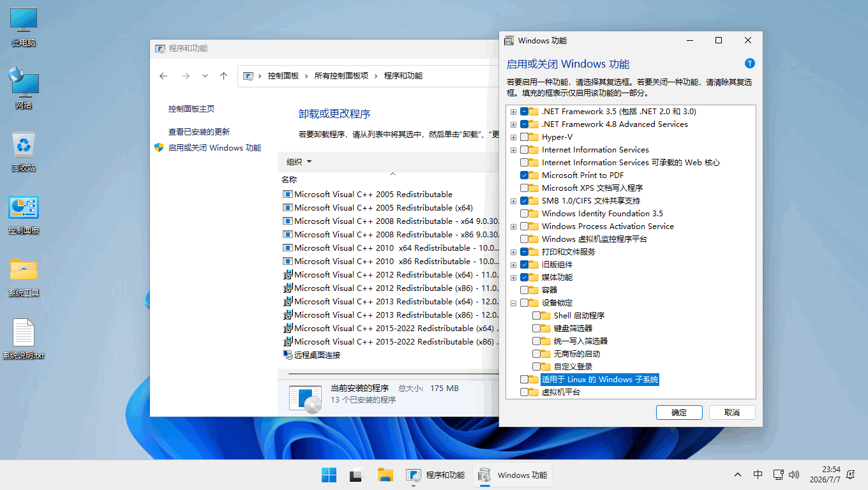The image size is (868, 490).
Task: Collapse the 设备锁定 tree node
Action: click(513, 303)
